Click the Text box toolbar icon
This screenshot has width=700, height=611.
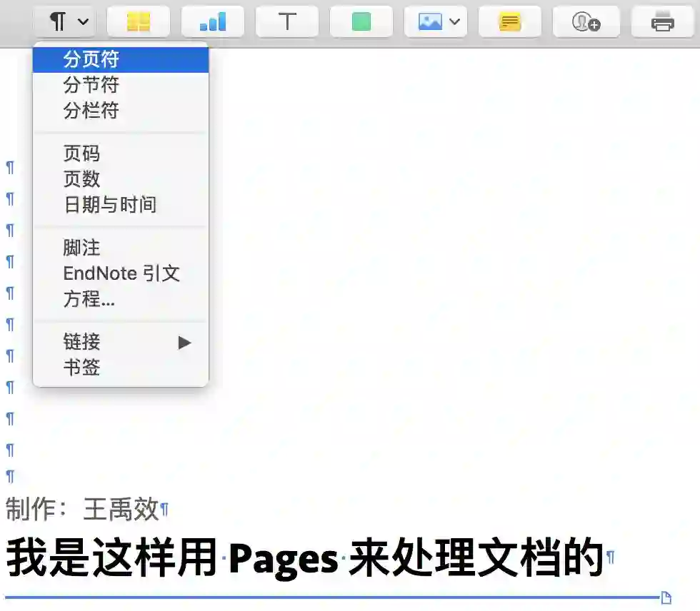click(x=287, y=21)
